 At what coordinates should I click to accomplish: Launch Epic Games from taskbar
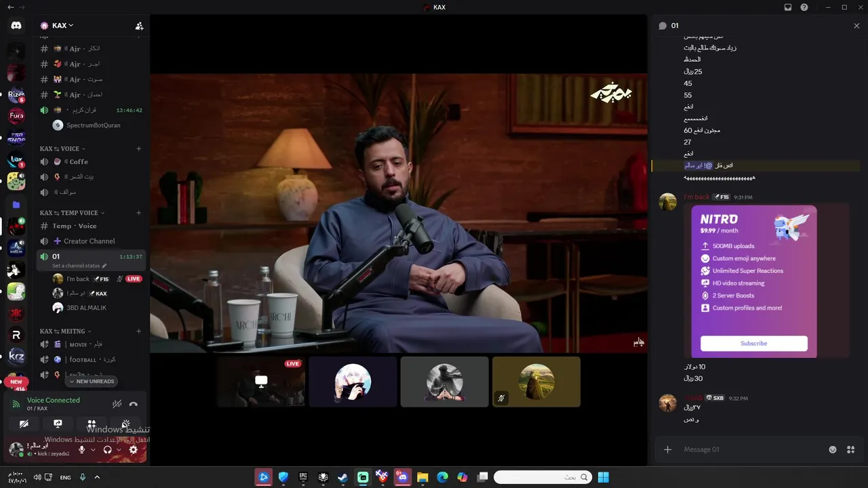click(x=303, y=477)
